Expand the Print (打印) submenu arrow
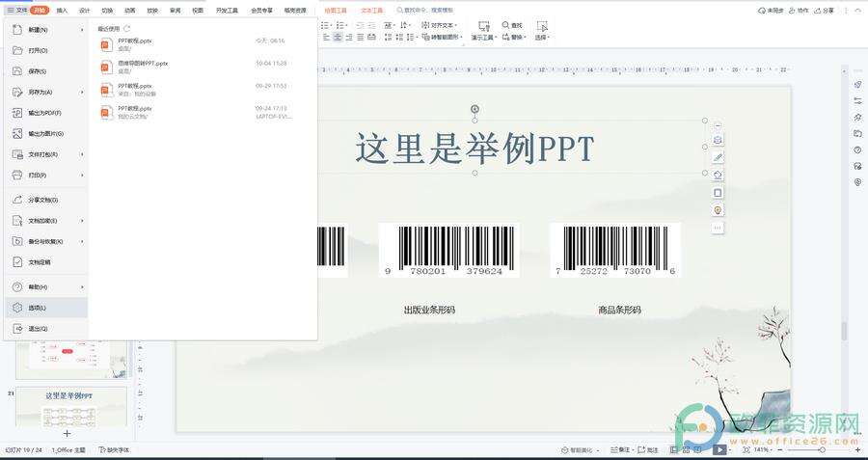The image size is (868, 460). [82, 175]
